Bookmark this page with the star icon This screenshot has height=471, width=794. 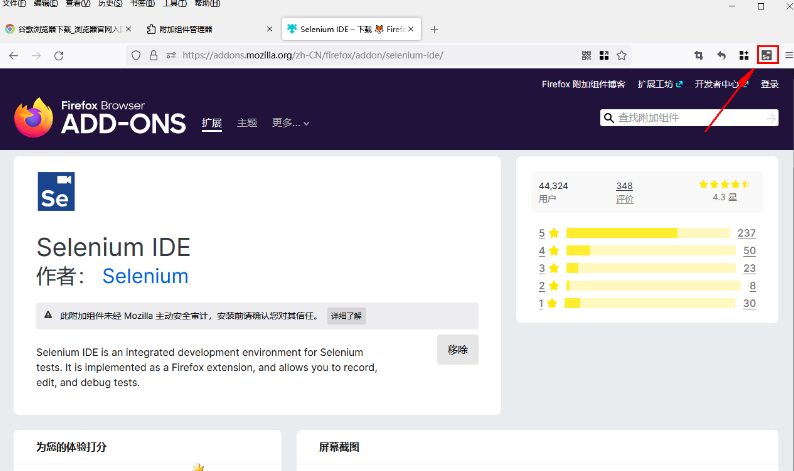tap(622, 56)
